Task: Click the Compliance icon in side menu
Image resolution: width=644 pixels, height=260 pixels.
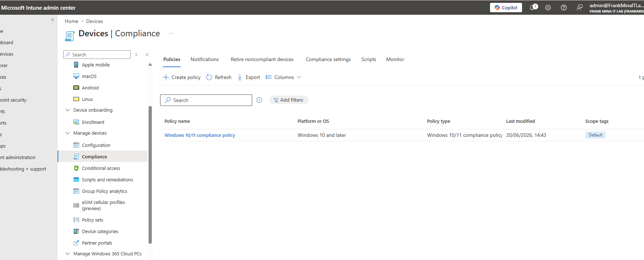Action: pyautogui.click(x=76, y=157)
